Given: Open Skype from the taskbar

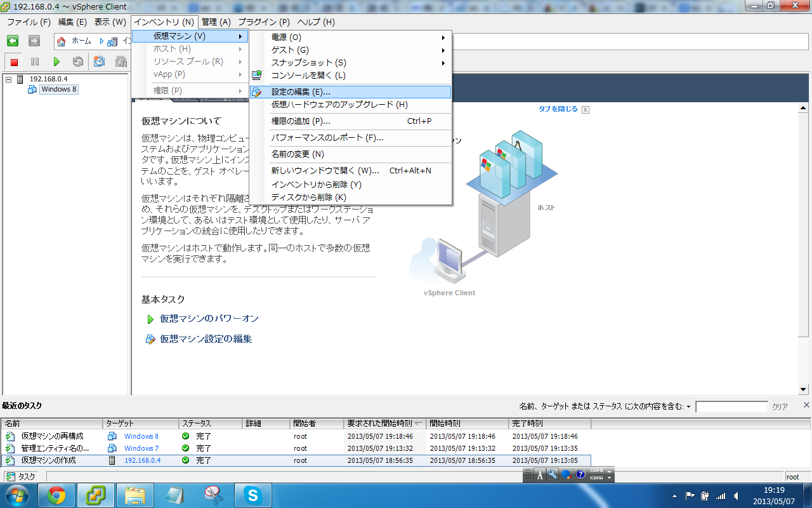Looking at the screenshot, I should [x=253, y=495].
